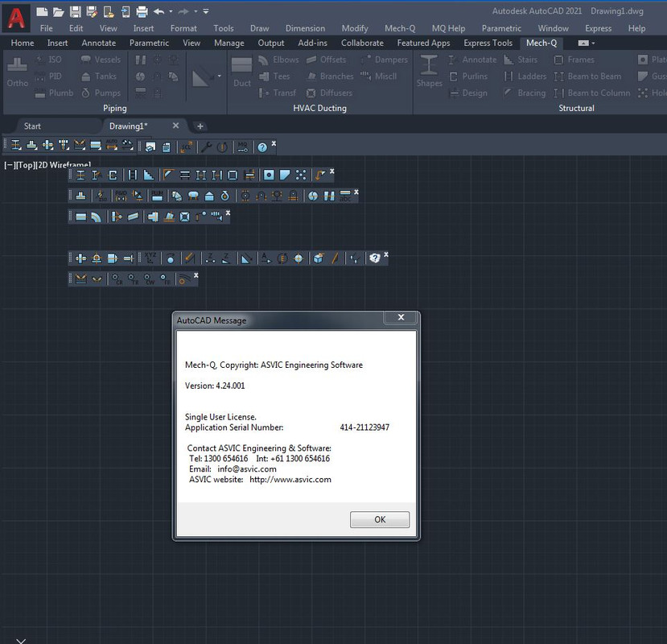Click the PLUM plumbing icon in piping toolbar

pyautogui.click(x=157, y=196)
